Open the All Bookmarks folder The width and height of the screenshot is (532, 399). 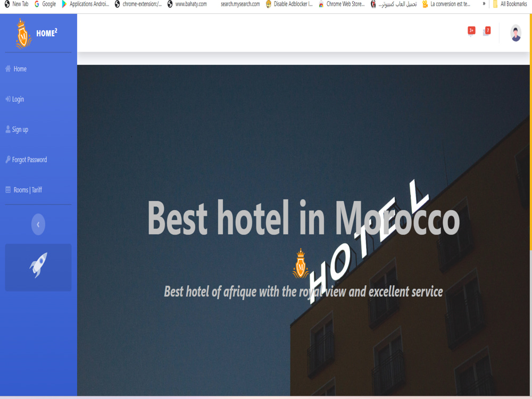pyautogui.click(x=510, y=4)
